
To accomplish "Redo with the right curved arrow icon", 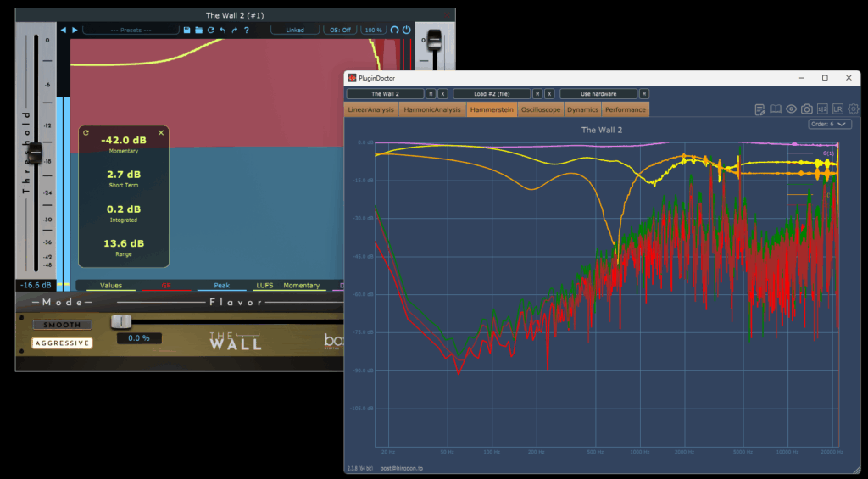I will (x=235, y=30).
